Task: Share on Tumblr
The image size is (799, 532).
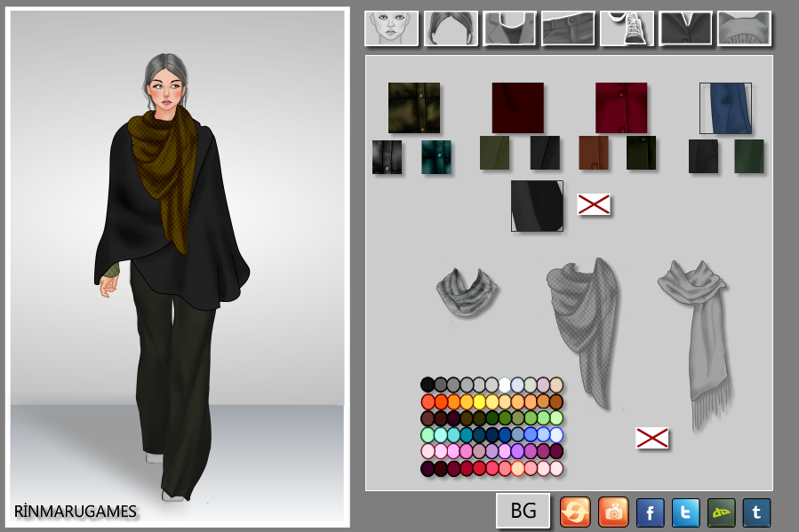Action: 756,512
